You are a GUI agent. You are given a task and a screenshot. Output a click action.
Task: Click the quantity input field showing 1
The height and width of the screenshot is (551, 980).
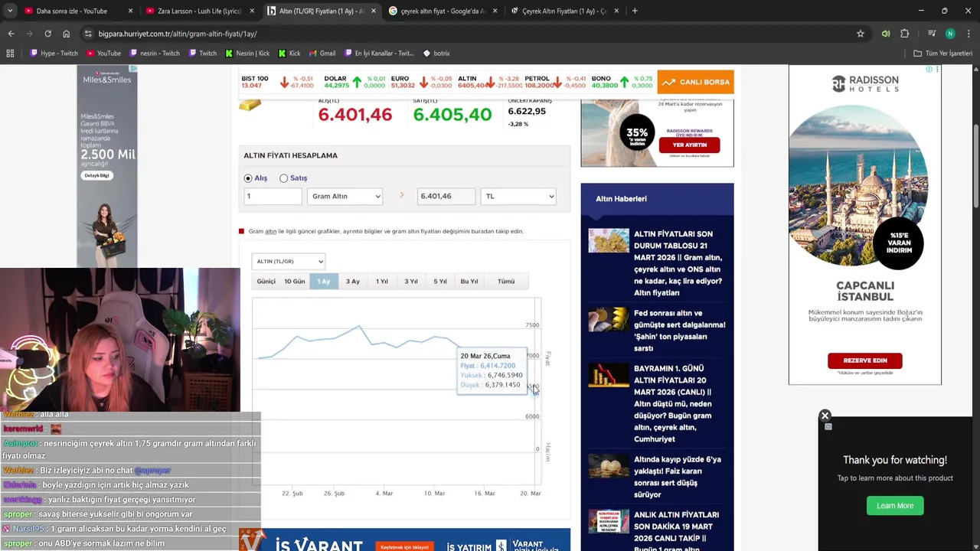273,197
